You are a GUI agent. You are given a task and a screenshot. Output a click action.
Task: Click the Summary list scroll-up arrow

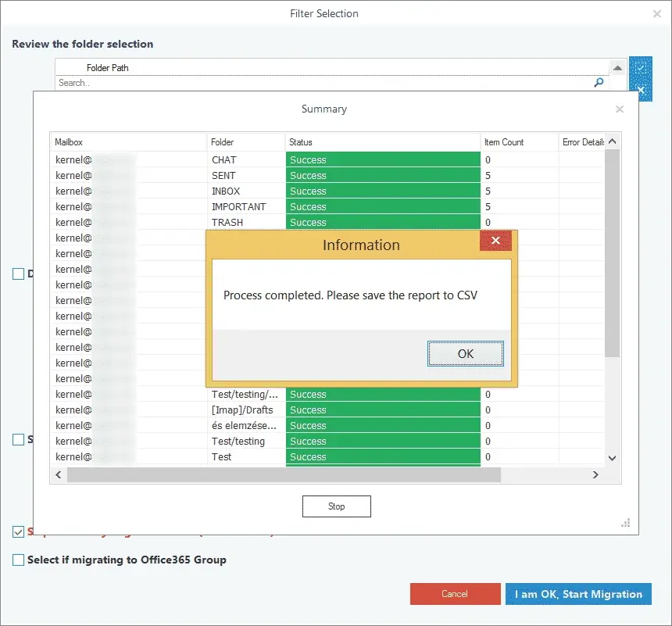(x=613, y=141)
